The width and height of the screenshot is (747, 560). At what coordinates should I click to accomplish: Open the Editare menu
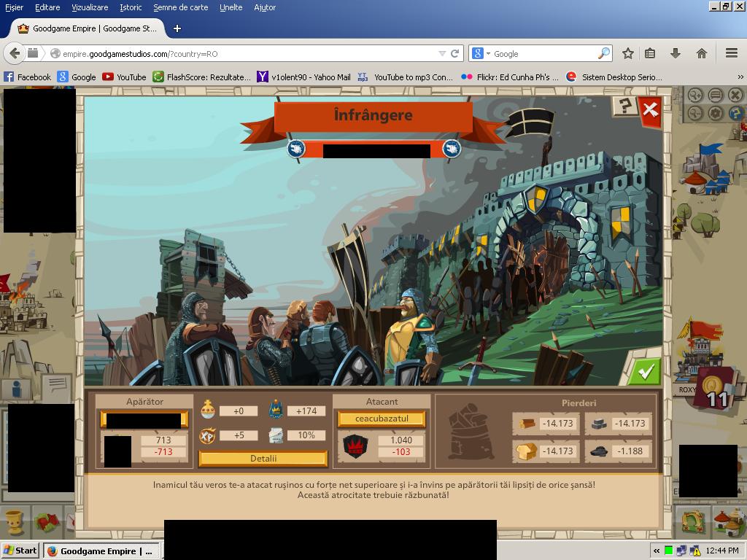click(47, 7)
